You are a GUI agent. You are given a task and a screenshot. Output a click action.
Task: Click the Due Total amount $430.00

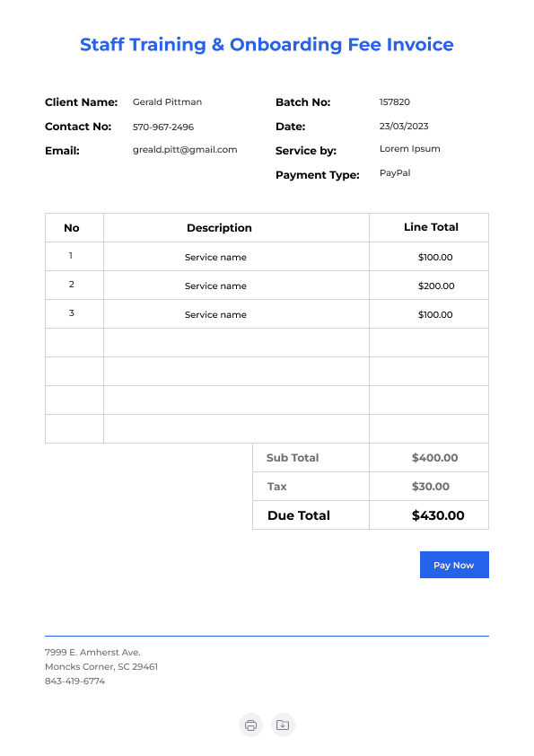(438, 515)
